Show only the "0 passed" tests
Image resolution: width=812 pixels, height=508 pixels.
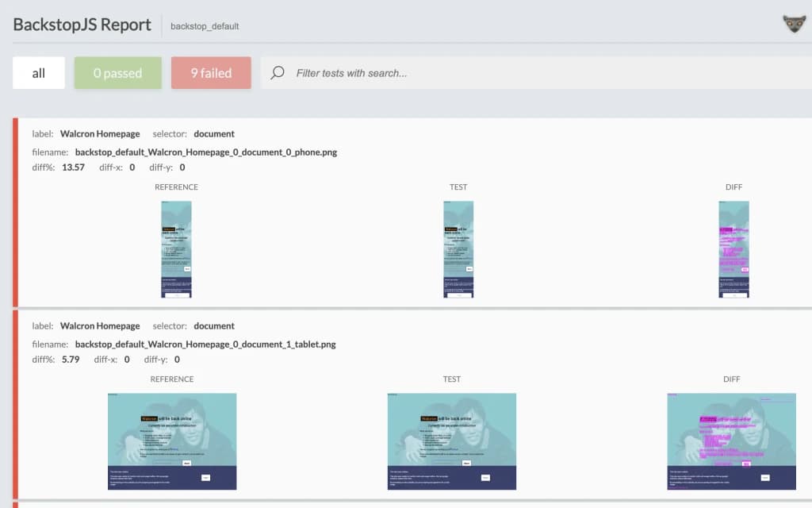[x=117, y=73]
